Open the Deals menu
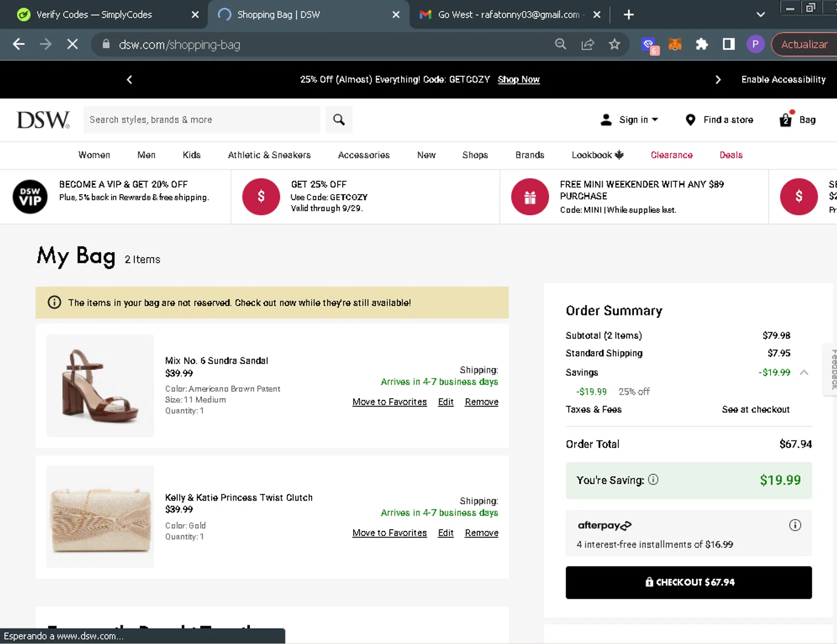This screenshot has height=644, width=837. click(x=731, y=155)
